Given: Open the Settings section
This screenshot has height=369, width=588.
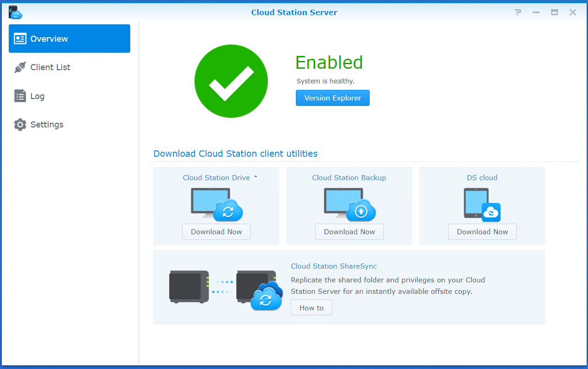Looking at the screenshot, I should tap(69, 125).
